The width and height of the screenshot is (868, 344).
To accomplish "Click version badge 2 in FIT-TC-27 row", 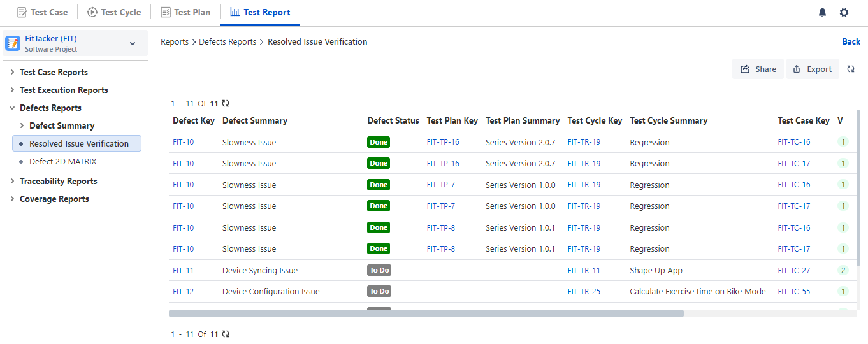I will [x=843, y=270].
